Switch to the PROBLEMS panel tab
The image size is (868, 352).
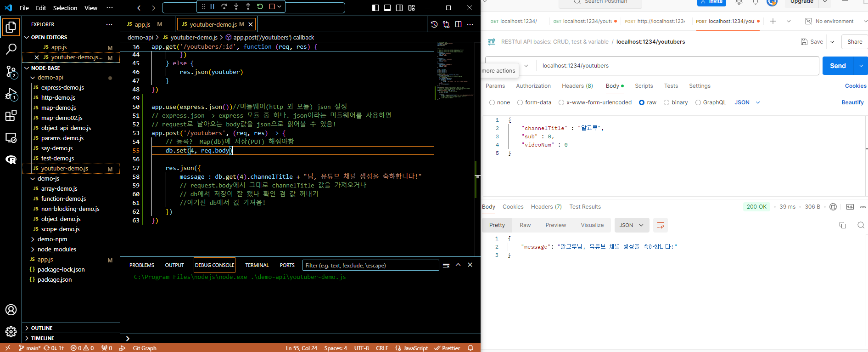[x=142, y=266]
